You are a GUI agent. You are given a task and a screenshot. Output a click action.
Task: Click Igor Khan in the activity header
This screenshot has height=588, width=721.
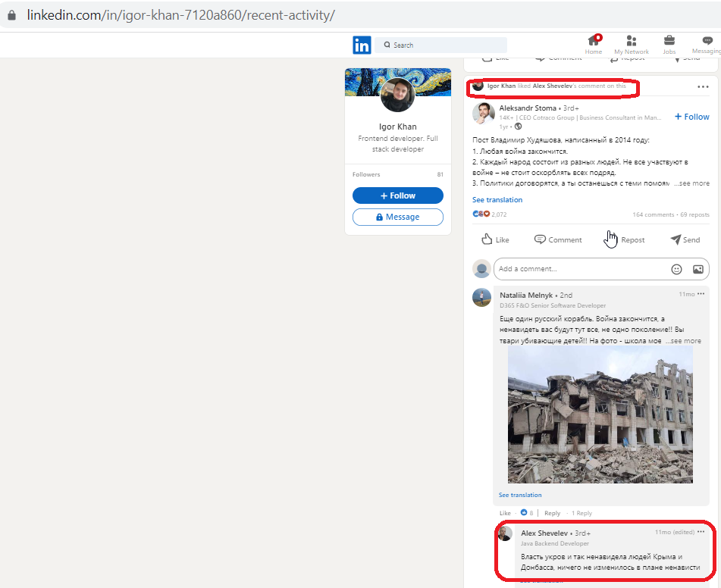[501, 86]
